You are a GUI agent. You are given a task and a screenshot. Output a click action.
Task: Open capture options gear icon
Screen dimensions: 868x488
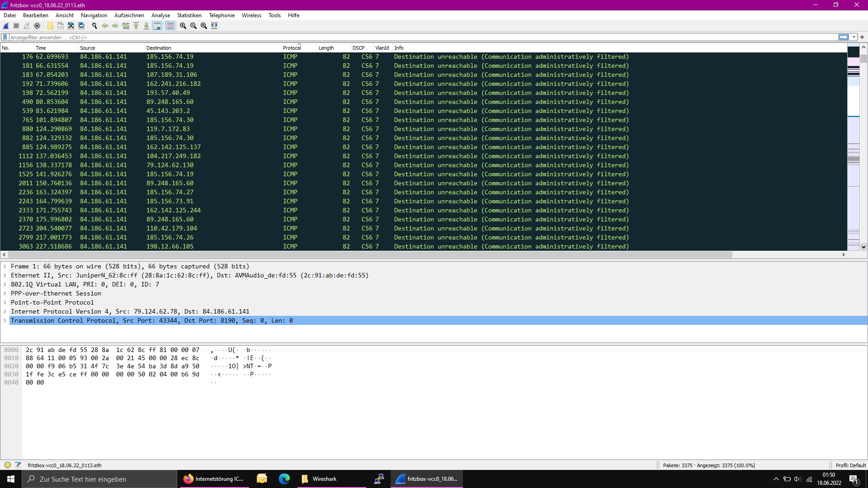(x=37, y=26)
